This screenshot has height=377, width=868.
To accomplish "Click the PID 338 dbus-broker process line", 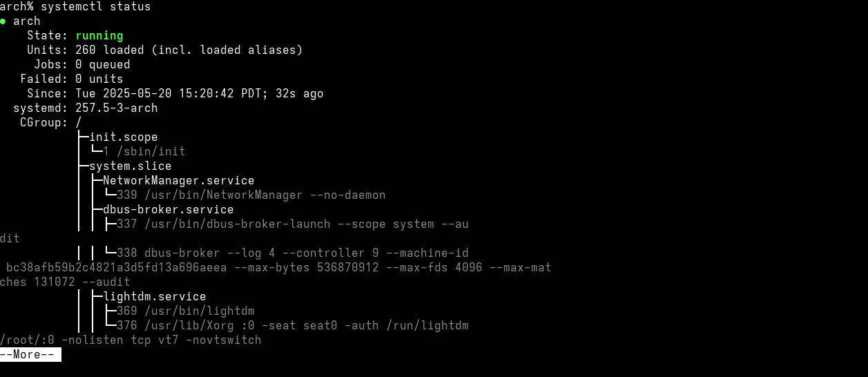I will [x=292, y=253].
